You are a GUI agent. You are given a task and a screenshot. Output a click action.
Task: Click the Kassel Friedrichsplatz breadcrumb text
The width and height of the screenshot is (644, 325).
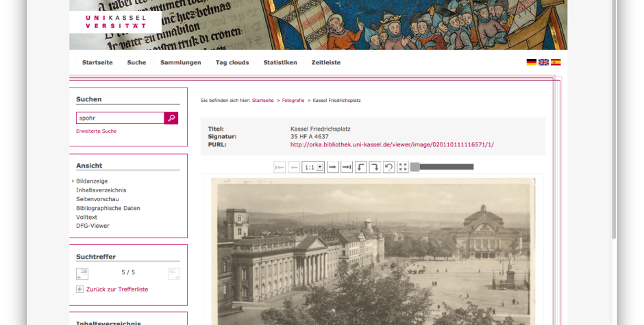coord(337,101)
